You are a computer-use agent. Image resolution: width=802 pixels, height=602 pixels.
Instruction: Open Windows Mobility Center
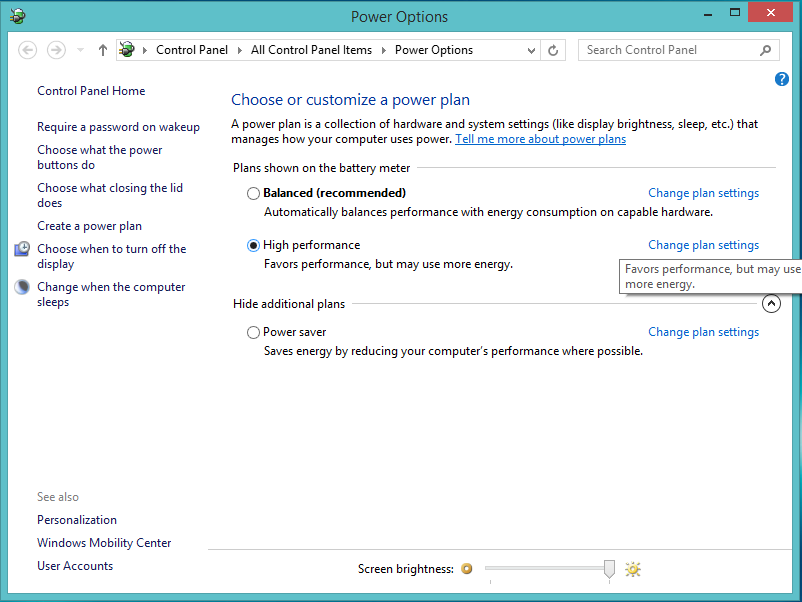tap(104, 543)
